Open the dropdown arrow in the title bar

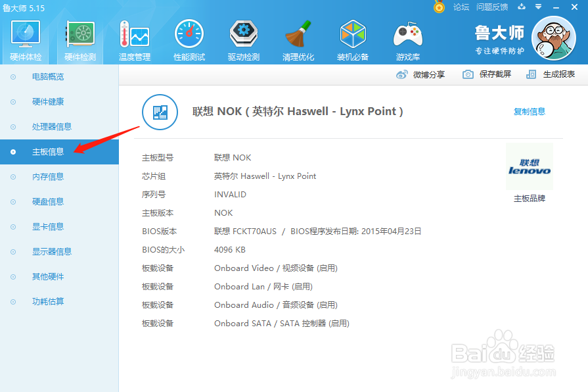pyautogui.click(x=539, y=7)
